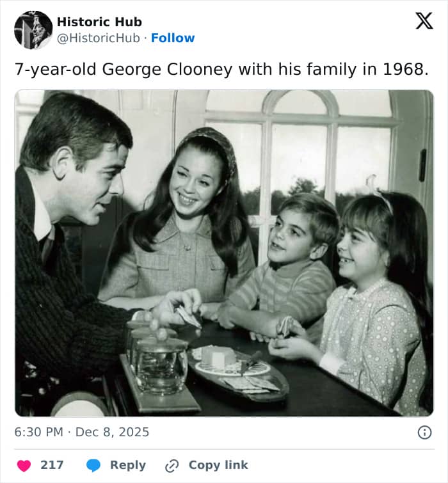Click the 6:30 PM timestamp
The image size is (448, 483).
pyautogui.click(x=38, y=432)
